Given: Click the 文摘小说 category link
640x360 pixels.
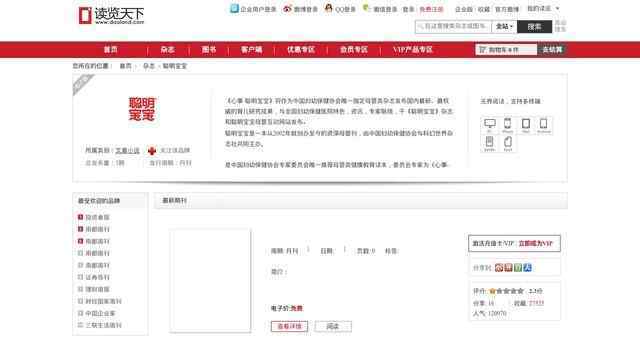Looking at the screenshot, I should tap(127, 151).
